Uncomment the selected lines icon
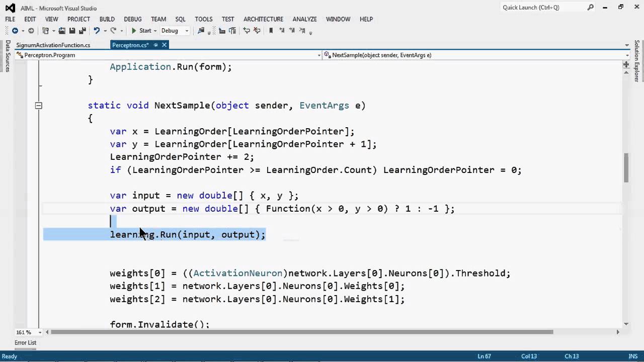This screenshot has height=362, width=644. tap(257, 31)
